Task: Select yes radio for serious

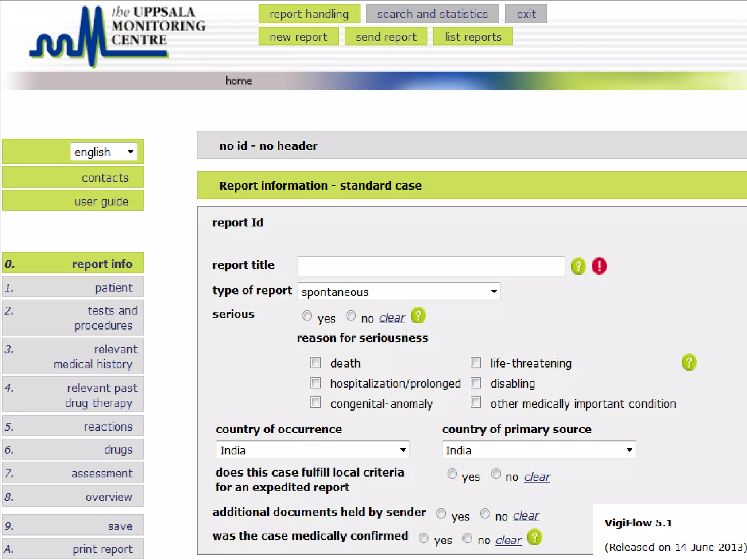Action: 307,315
